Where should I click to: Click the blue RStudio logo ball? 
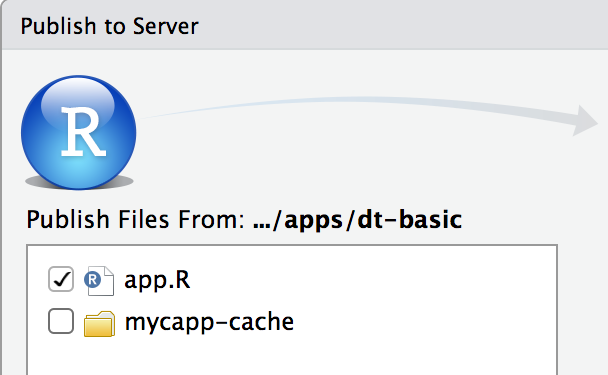click(x=79, y=133)
